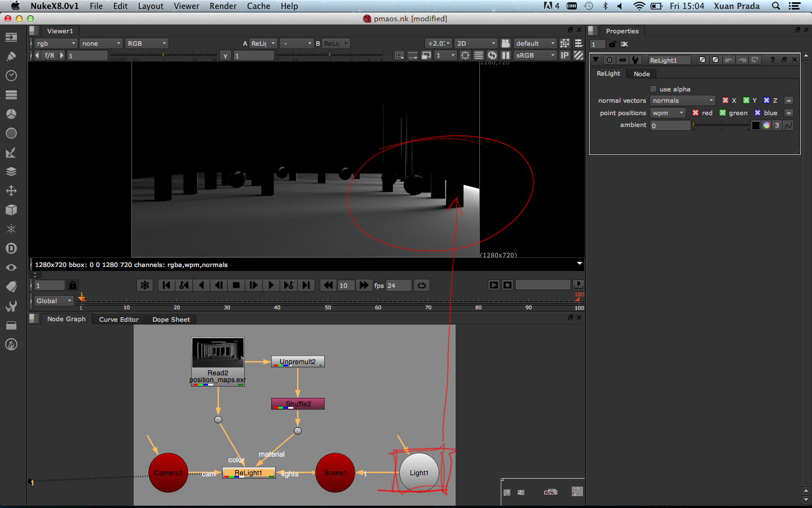Open the sRGB viewer LUT dropdown

click(535, 55)
